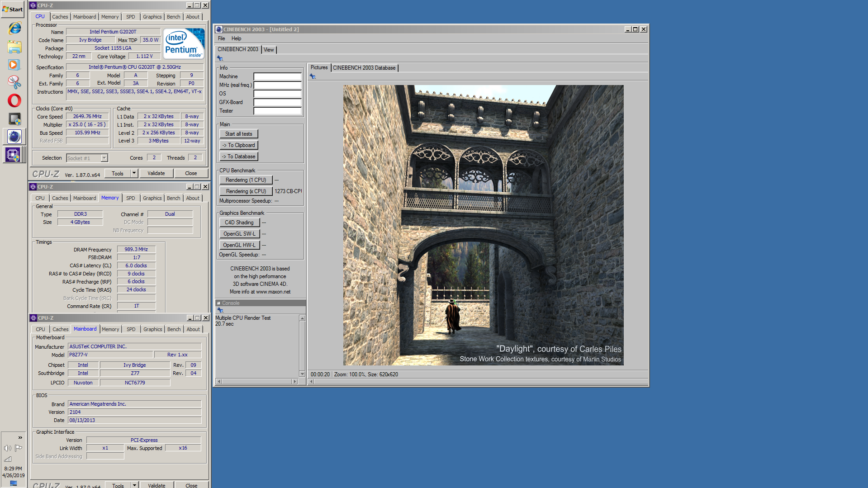This screenshot has height=488, width=868.
Task: Click Validate in the top CPU-Z window
Action: (156, 173)
